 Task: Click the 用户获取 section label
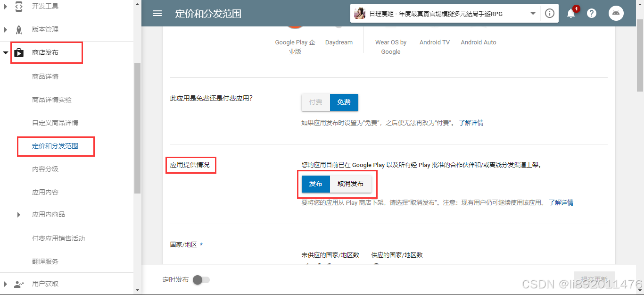[45, 284]
